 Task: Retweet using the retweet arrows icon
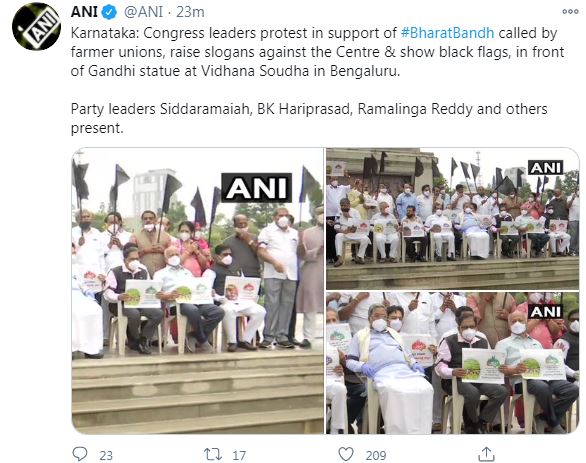pos(213,454)
